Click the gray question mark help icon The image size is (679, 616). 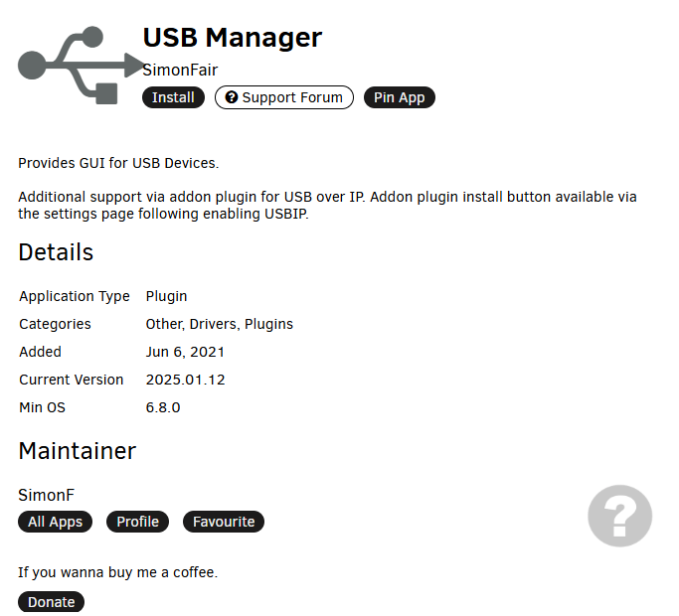619,516
